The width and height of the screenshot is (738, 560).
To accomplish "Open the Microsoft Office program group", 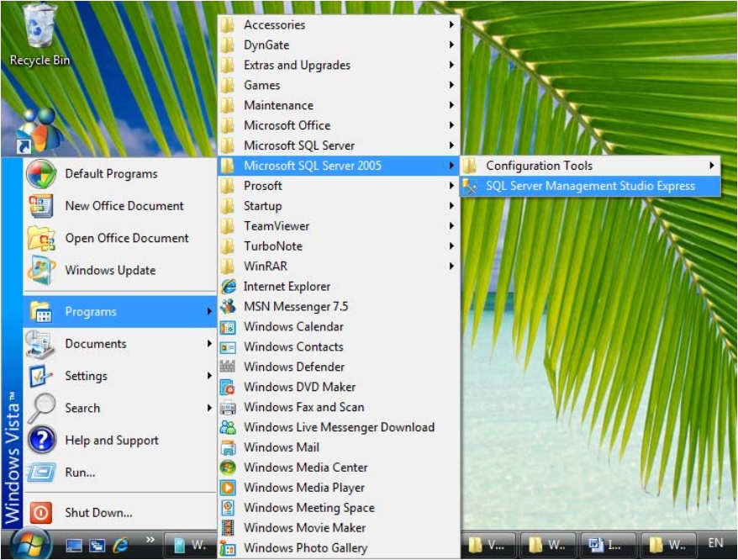I will 339,125.
